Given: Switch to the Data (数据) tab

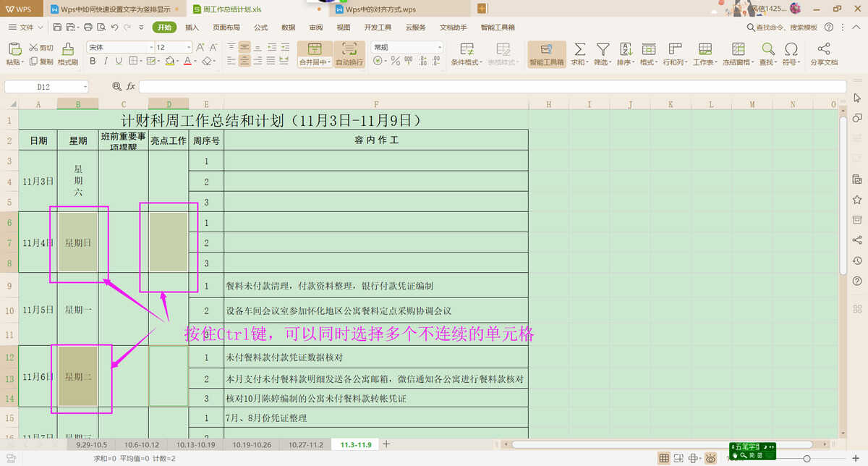Looking at the screenshot, I should pos(289,27).
